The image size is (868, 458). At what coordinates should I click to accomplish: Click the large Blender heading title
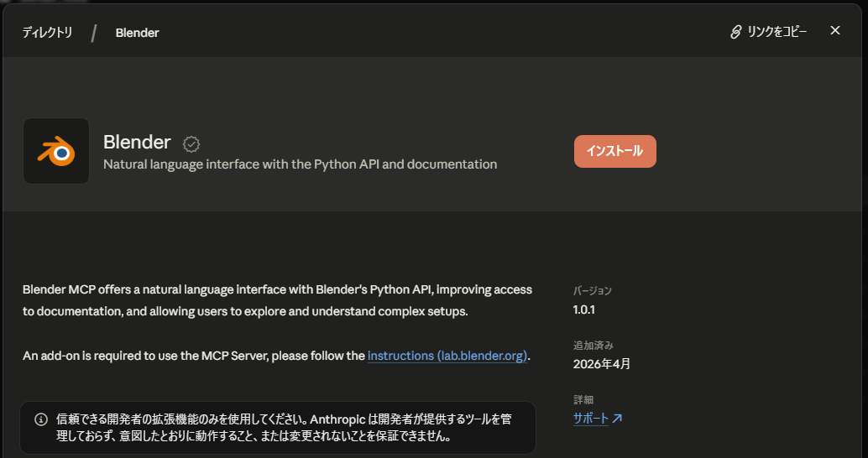(137, 142)
